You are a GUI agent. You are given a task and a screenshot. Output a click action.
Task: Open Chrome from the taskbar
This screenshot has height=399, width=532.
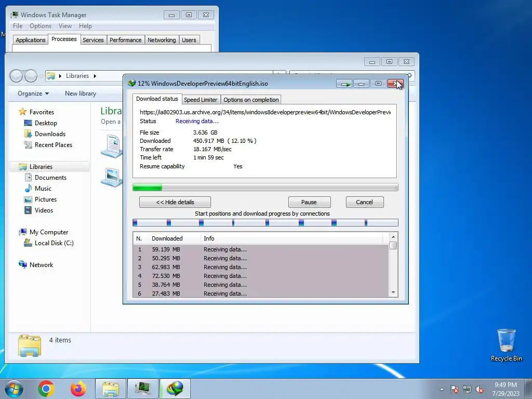[x=46, y=389]
